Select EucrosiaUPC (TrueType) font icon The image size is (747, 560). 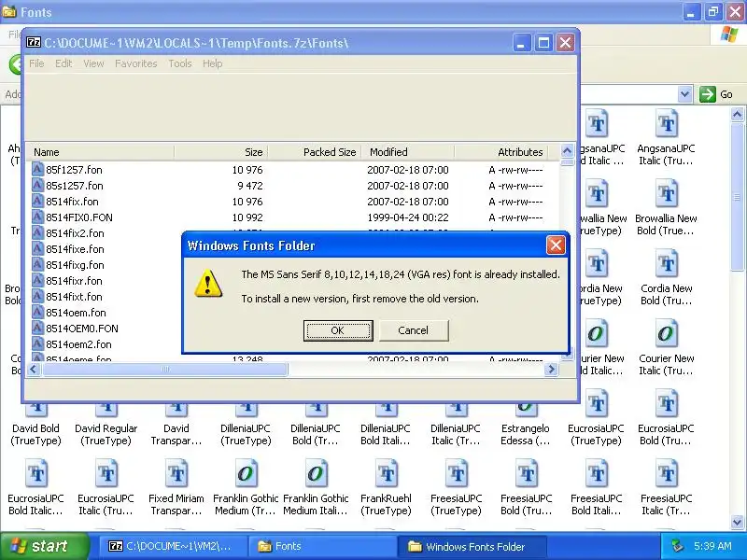pos(596,403)
